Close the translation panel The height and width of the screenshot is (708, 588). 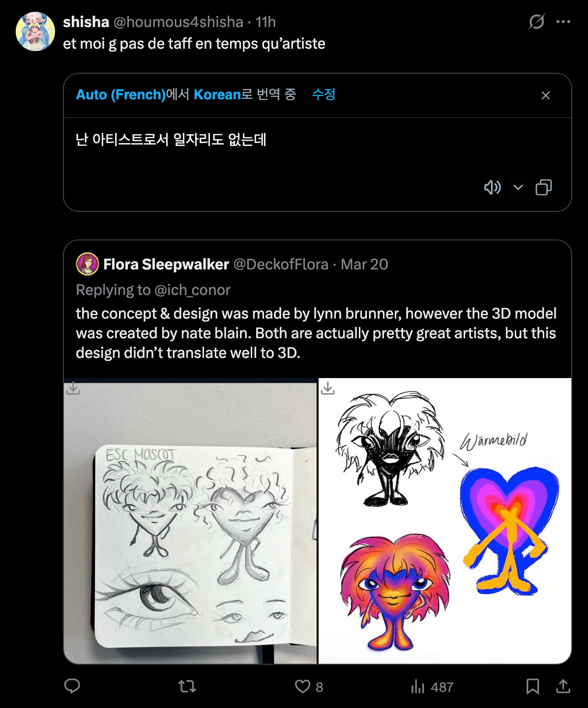coord(545,95)
